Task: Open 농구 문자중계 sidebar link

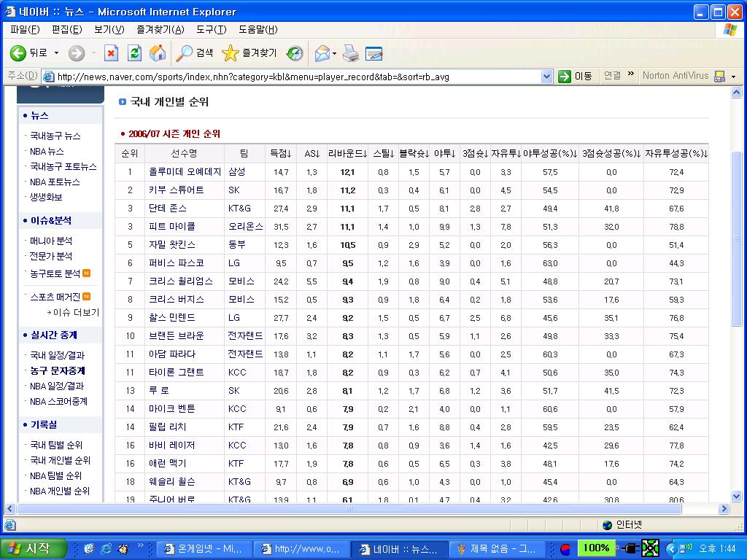Action: [58, 370]
